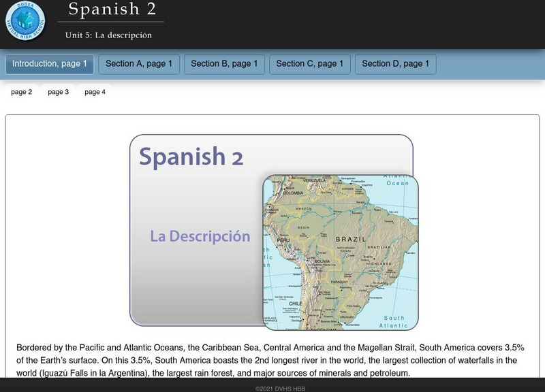Viewport: 545px width, 392px height.
Task: Open the page 4 link
Action: (x=95, y=92)
